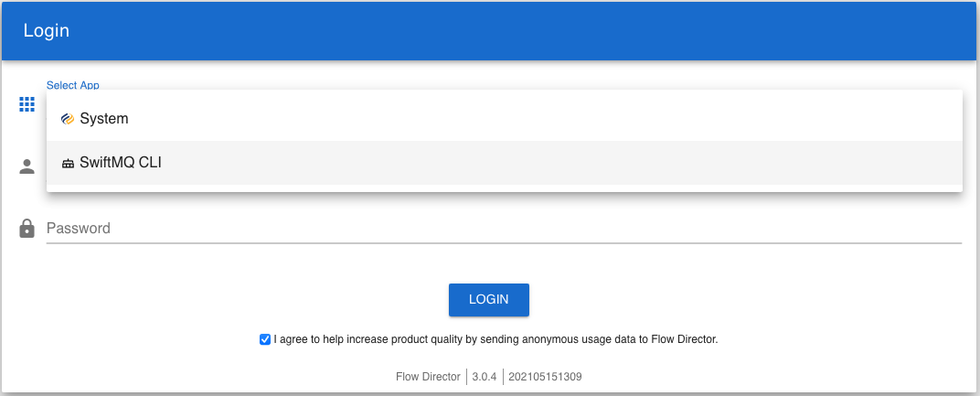Click the Select App field label
The width and height of the screenshot is (980, 396).
click(x=72, y=85)
